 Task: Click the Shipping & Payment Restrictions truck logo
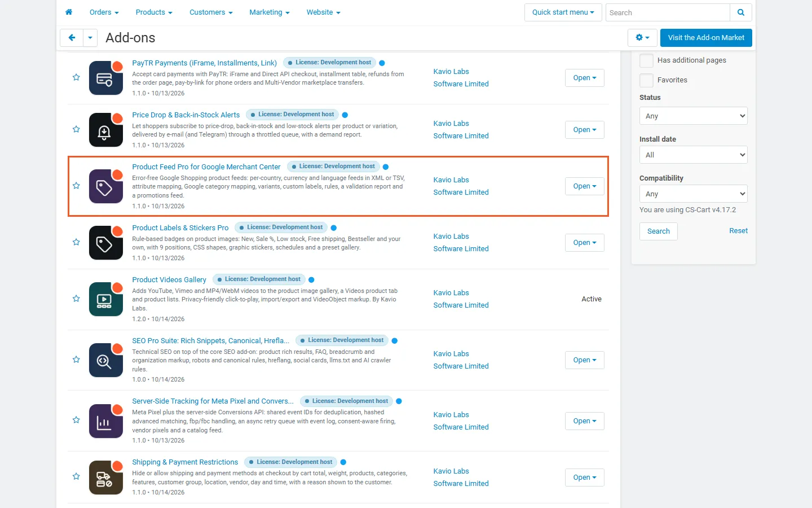click(106, 478)
